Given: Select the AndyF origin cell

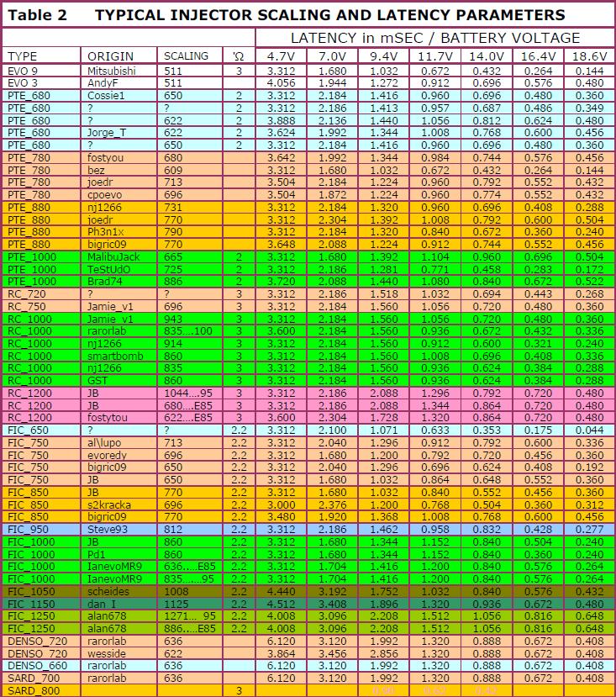Looking at the screenshot, I should 103,83.
